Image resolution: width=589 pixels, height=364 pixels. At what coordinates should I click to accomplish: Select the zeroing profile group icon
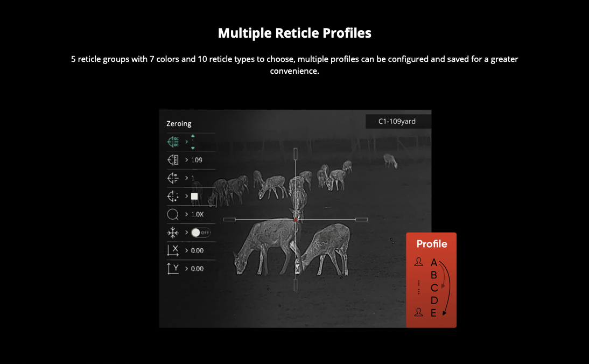tap(173, 142)
